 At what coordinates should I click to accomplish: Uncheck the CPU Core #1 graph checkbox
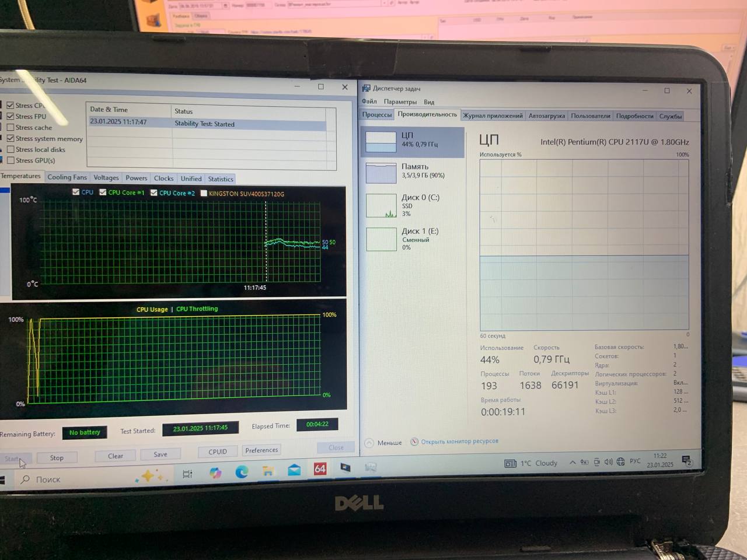[103, 192]
